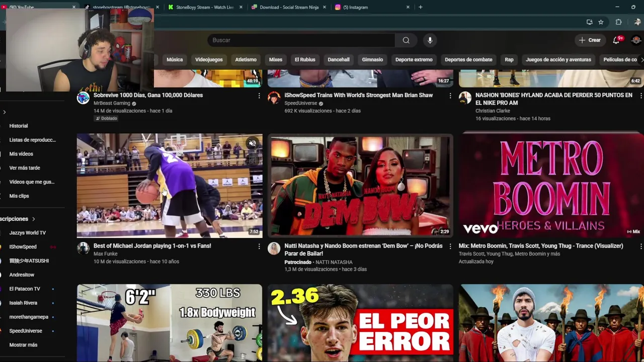Play Michael Jordan 1-on-1 thumbnail
The image size is (644, 362).
point(170,186)
